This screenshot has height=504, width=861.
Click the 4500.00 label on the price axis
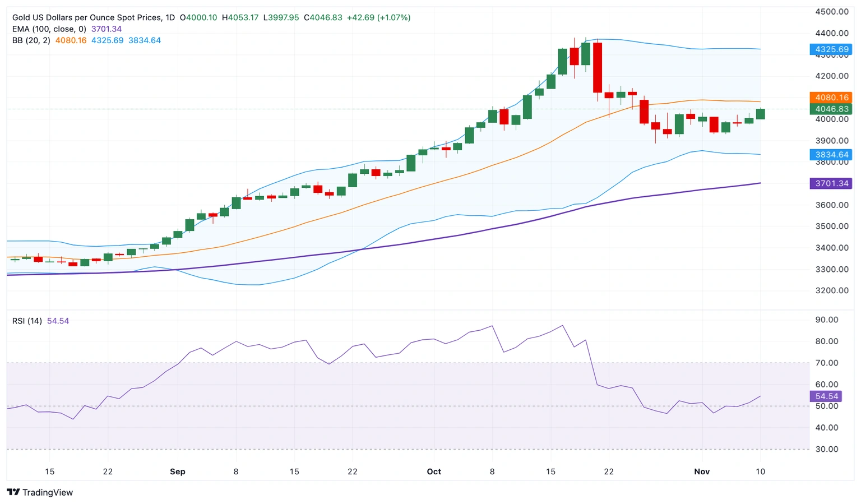(831, 12)
